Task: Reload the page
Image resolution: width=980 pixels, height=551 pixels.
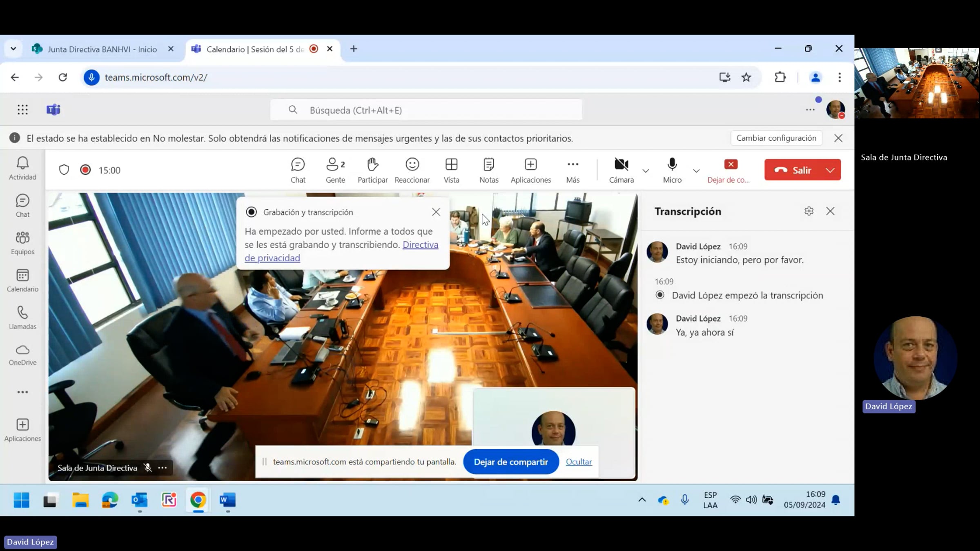Action: click(62, 77)
